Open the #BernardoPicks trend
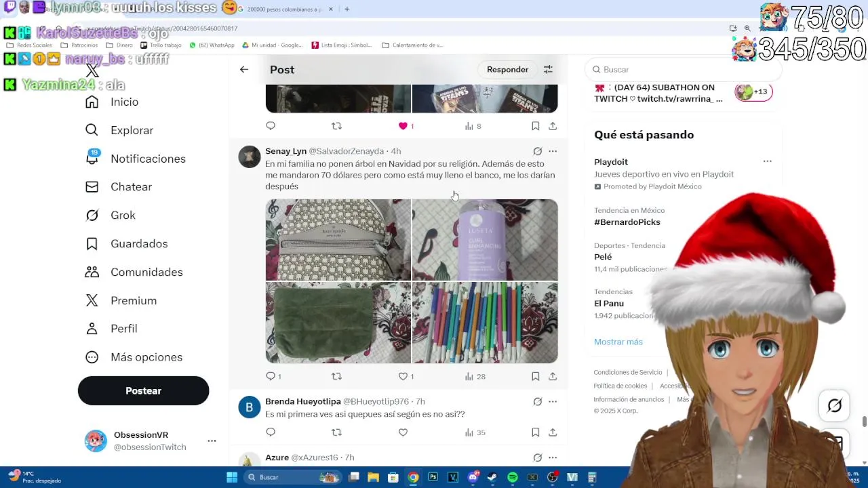Image resolution: width=868 pixels, height=488 pixels. click(627, 222)
